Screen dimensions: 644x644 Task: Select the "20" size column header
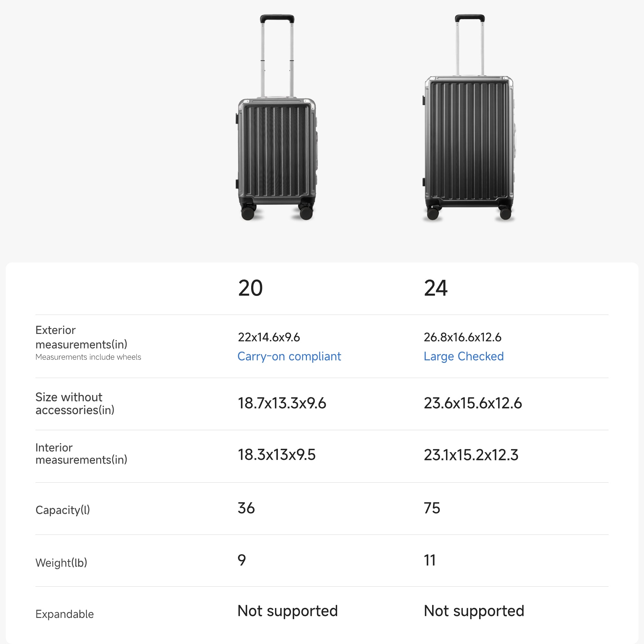250,288
